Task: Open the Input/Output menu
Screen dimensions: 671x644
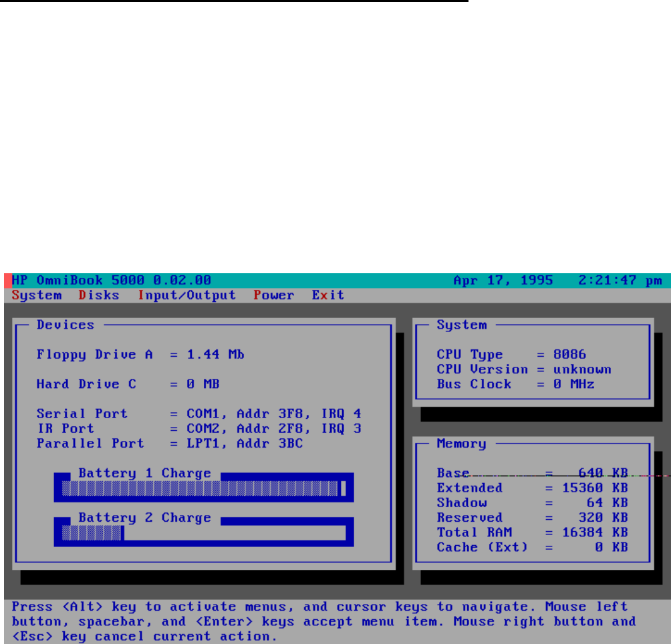Action: [186, 295]
